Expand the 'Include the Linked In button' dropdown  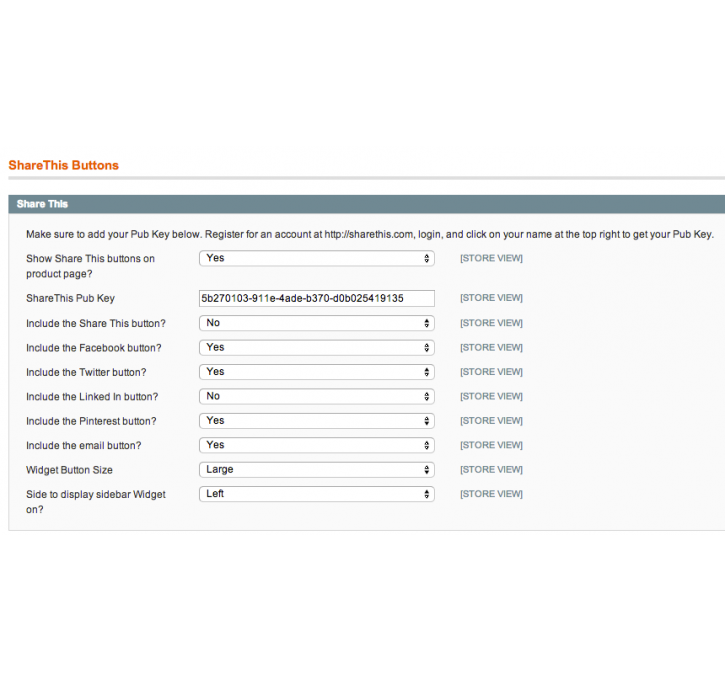coord(317,397)
